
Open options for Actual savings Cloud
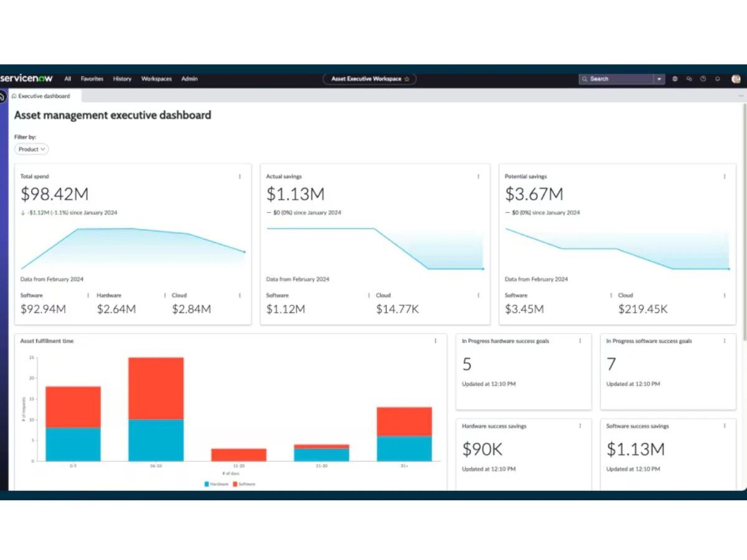pos(478,296)
